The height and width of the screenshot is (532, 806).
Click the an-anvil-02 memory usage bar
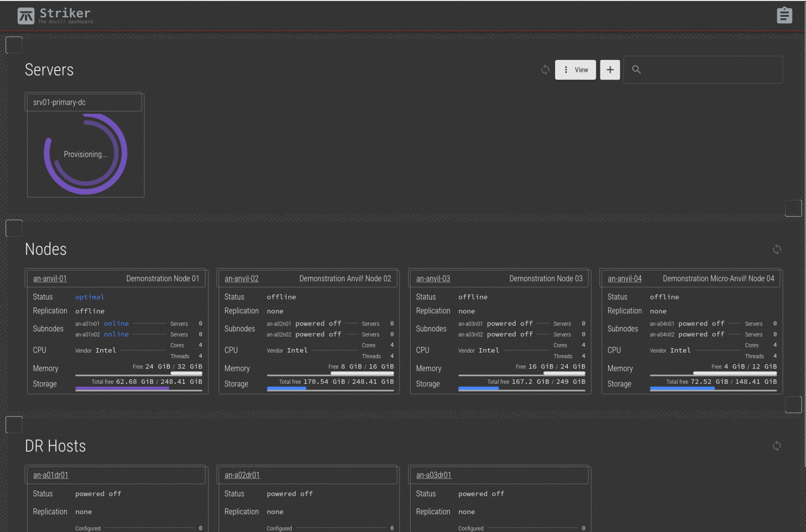pyautogui.click(x=330, y=373)
